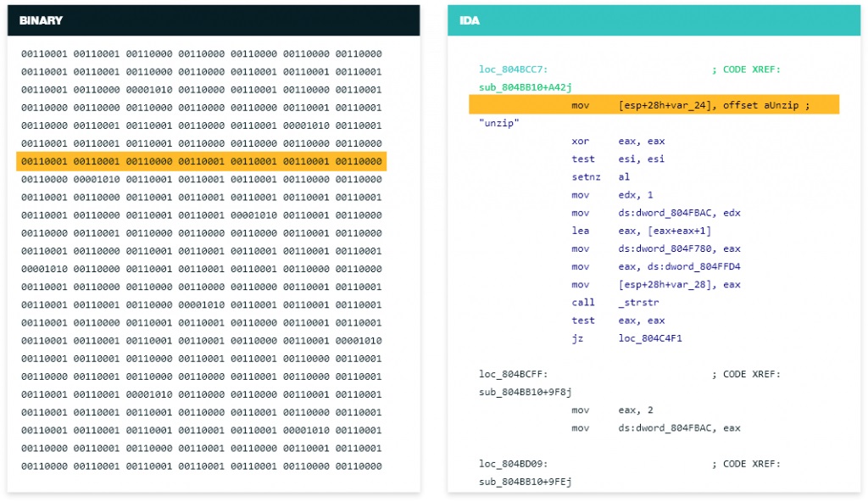Click the "unzip" string comment
Viewport: 868px width, 502px height.
point(498,123)
